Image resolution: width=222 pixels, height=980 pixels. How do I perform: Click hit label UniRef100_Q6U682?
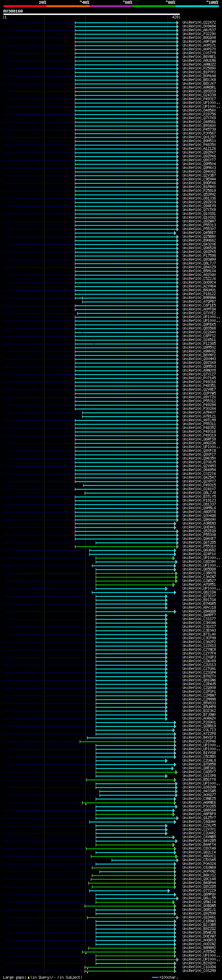(199, 550)
